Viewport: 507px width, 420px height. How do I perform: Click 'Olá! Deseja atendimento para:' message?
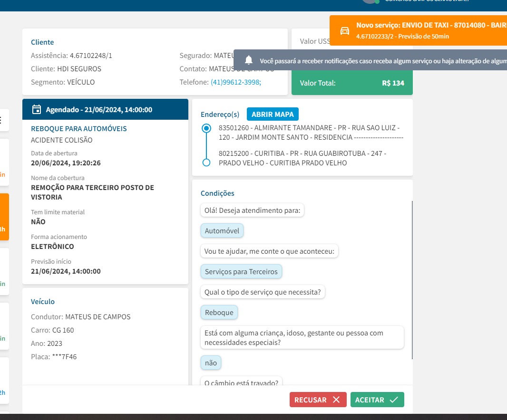252,210
